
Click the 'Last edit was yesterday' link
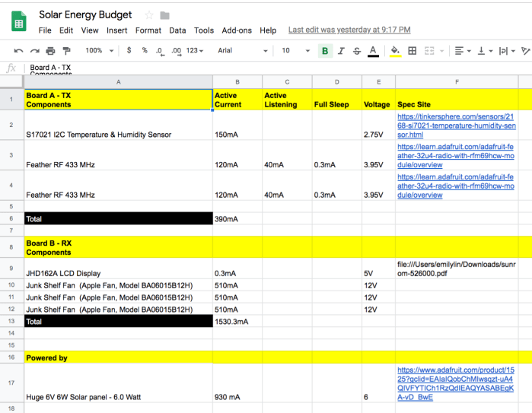pyautogui.click(x=349, y=30)
